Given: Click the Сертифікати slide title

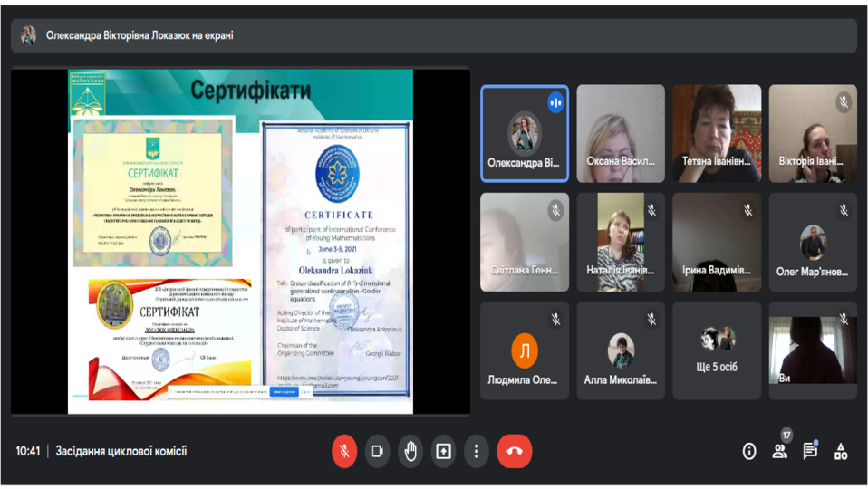Looking at the screenshot, I should tap(251, 91).
